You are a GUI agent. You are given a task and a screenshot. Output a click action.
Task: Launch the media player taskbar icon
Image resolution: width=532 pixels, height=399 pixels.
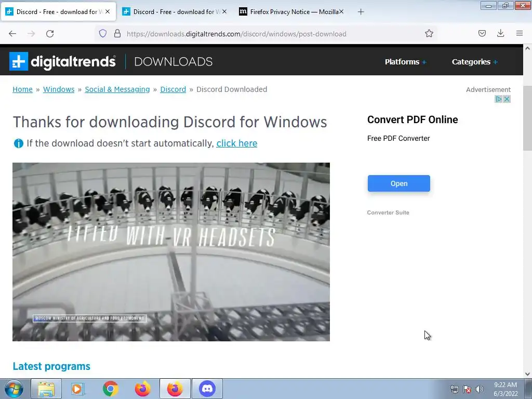[77, 389]
